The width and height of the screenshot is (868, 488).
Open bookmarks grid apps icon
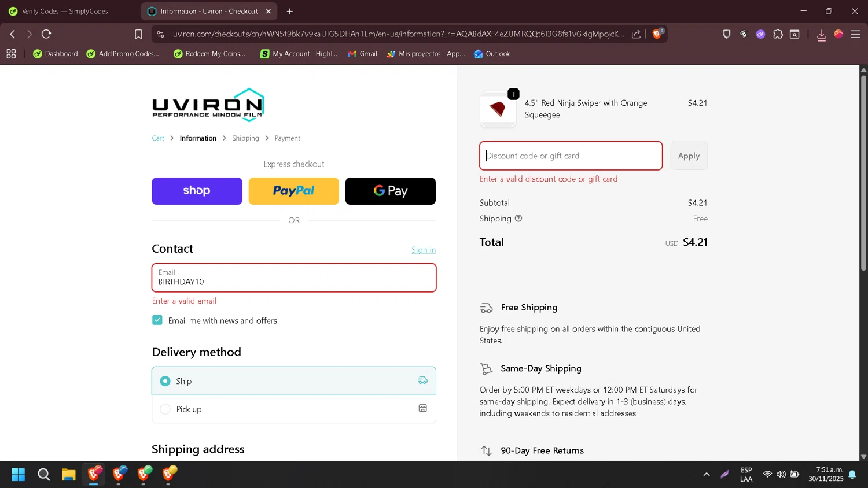point(11,54)
